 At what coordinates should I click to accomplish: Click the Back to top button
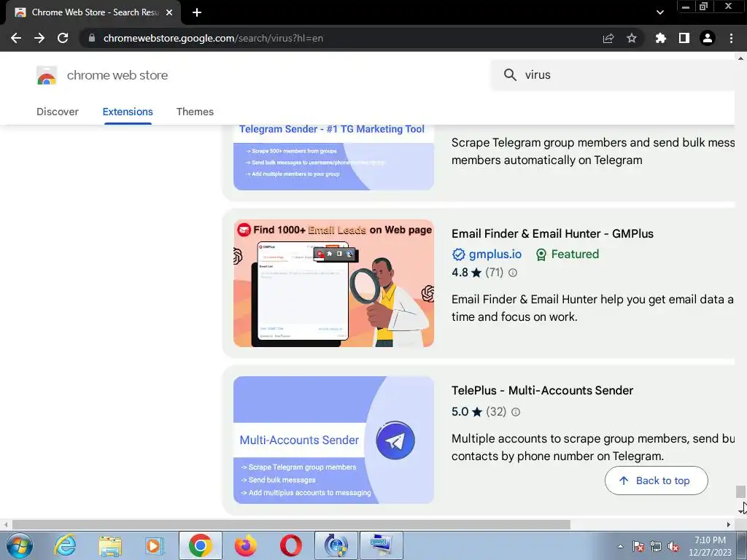[656, 481]
